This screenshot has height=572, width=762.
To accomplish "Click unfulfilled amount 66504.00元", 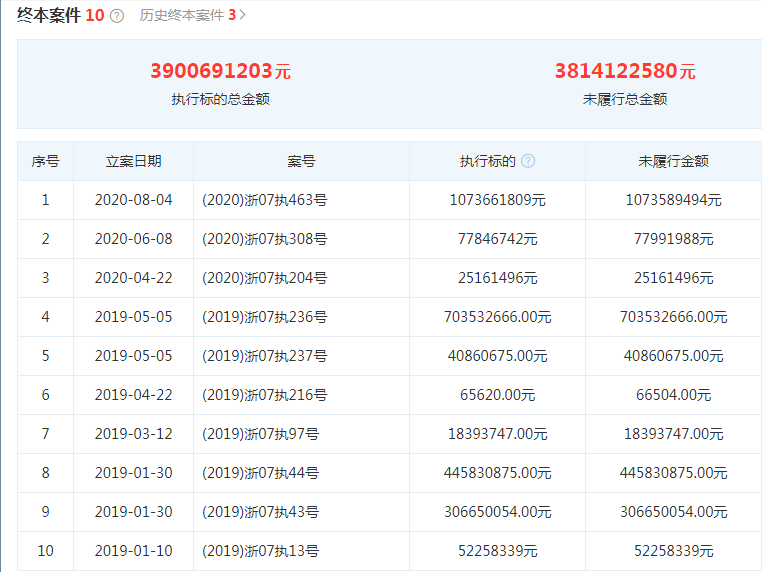I will tap(674, 395).
